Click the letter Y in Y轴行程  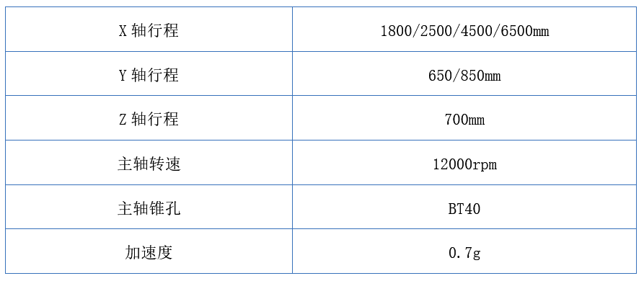click(x=123, y=76)
